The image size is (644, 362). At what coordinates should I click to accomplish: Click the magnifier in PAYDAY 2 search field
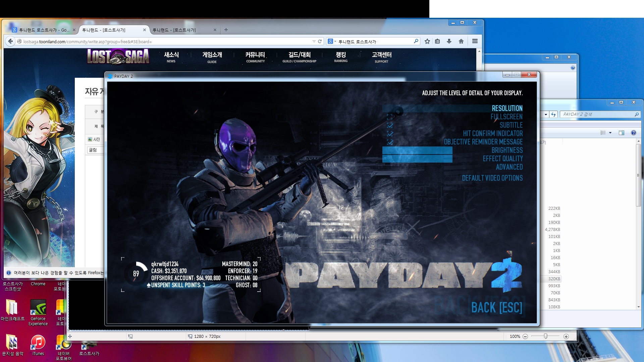pos(636,114)
